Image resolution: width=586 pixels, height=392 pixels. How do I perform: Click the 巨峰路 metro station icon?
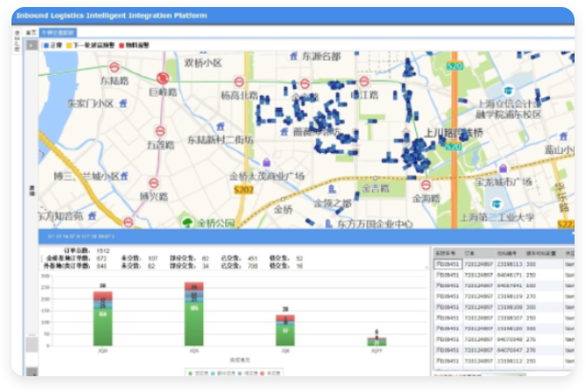point(161,77)
